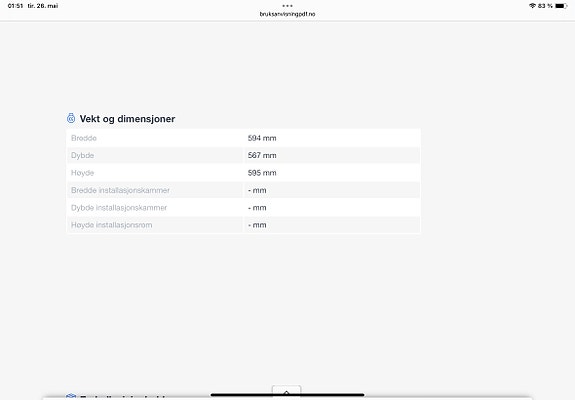The image size is (575, 400).
Task: Tap the black home indicator bar
Action: pos(288,395)
